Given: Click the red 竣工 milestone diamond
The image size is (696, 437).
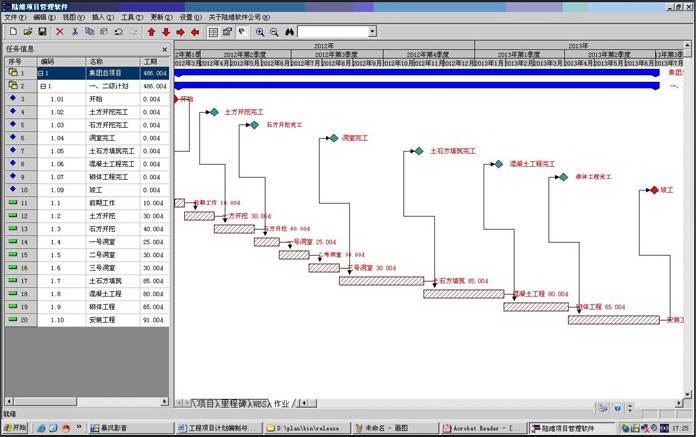Looking at the screenshot, I should tap(654, 190).
